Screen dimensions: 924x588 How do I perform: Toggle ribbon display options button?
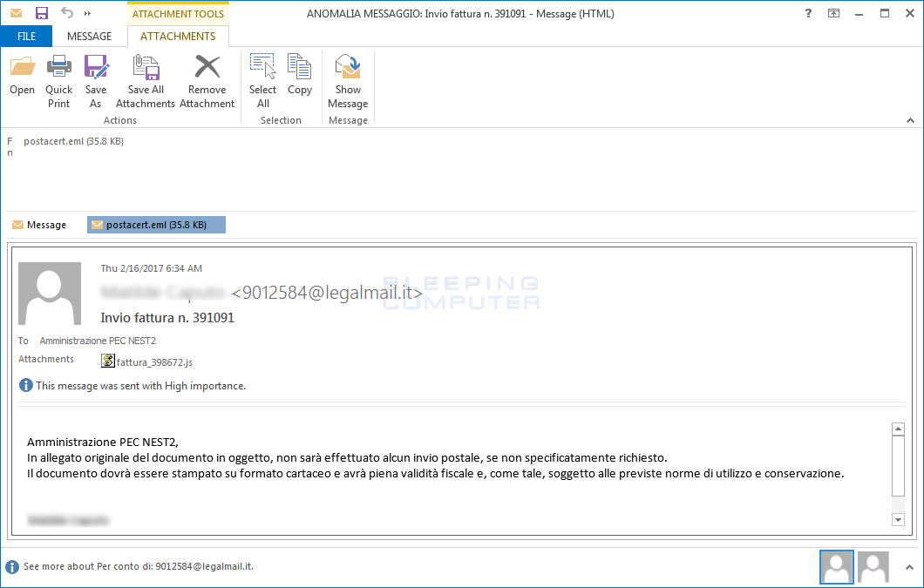click(x=833, y=13)
